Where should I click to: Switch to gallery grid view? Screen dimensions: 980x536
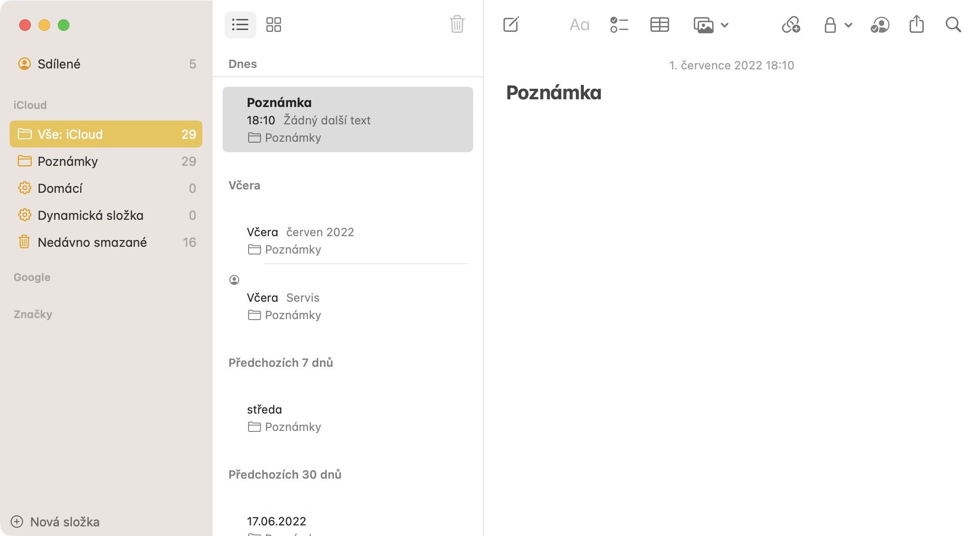(x=274, y=25)
